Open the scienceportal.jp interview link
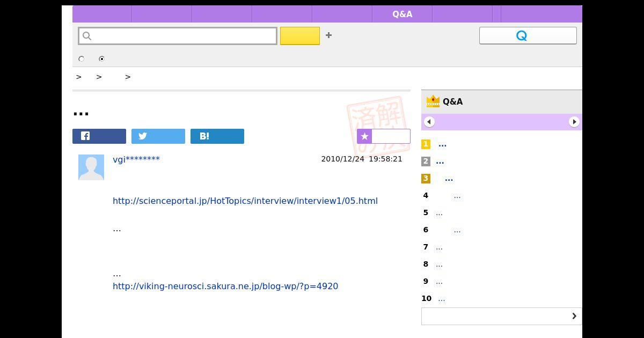Viewport: 644px width, 338px height. click(x=245, y=201)
